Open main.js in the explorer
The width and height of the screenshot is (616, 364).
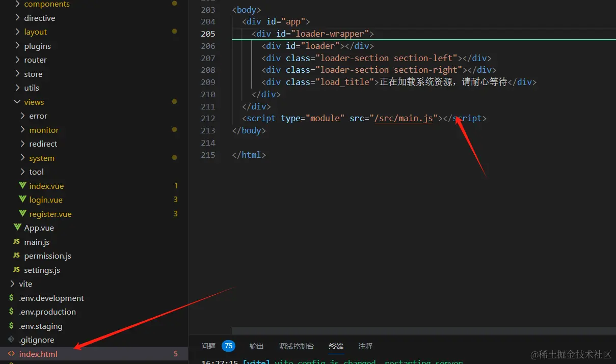click(x=37, y=242)
